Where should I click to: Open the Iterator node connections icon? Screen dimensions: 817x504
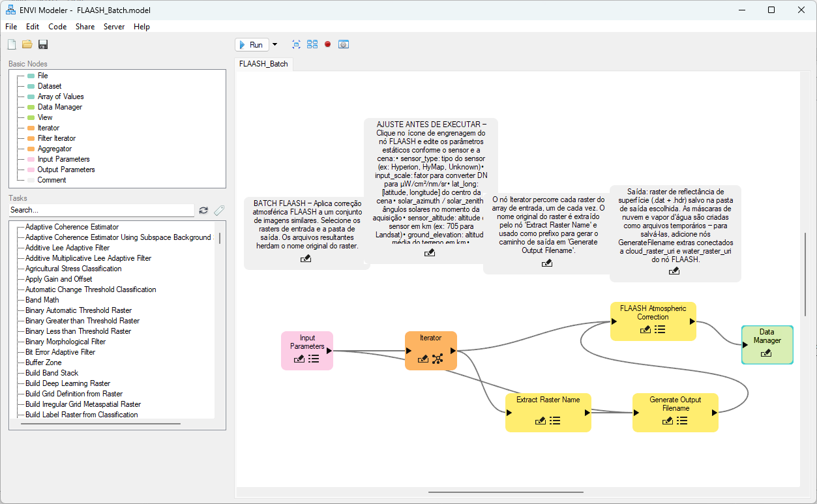coord(438,359)
